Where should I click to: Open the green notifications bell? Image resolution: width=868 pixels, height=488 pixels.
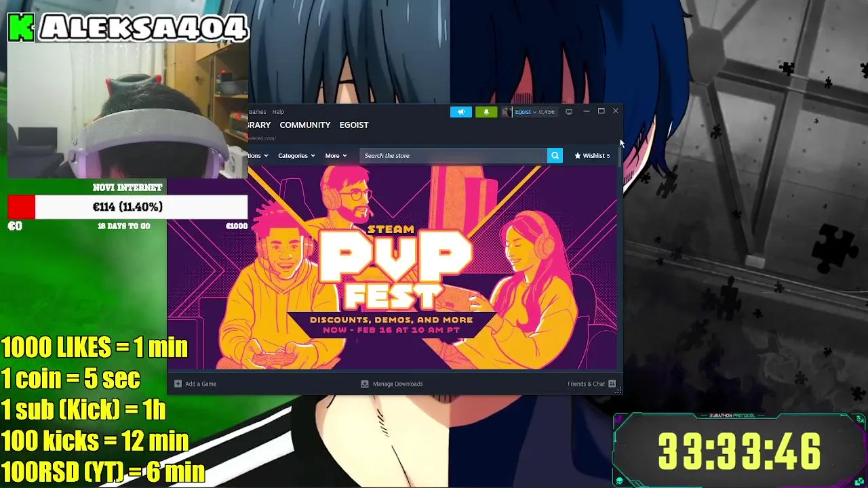click(486, 112)
